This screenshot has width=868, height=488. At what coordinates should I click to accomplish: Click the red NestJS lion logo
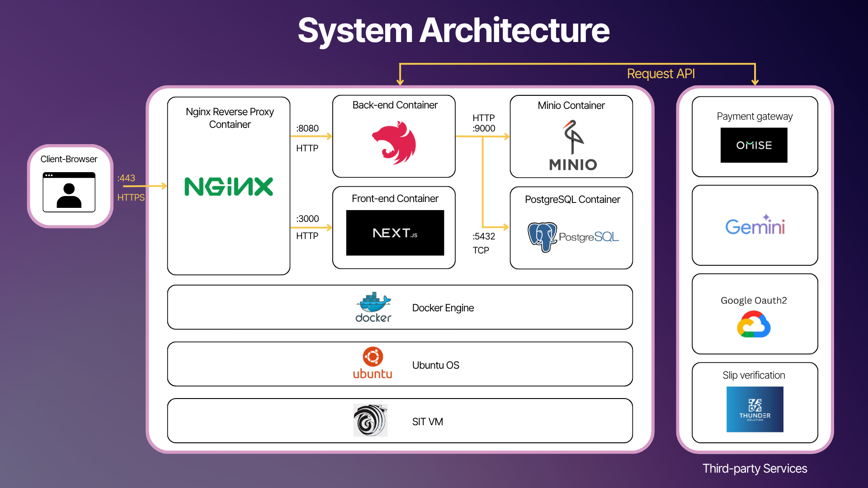(x=394, y=143)
